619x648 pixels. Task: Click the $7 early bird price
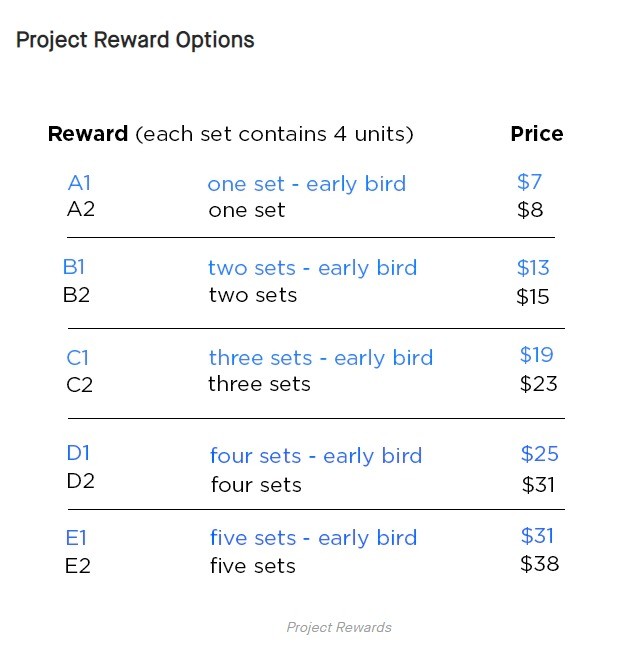coord(529,182)
